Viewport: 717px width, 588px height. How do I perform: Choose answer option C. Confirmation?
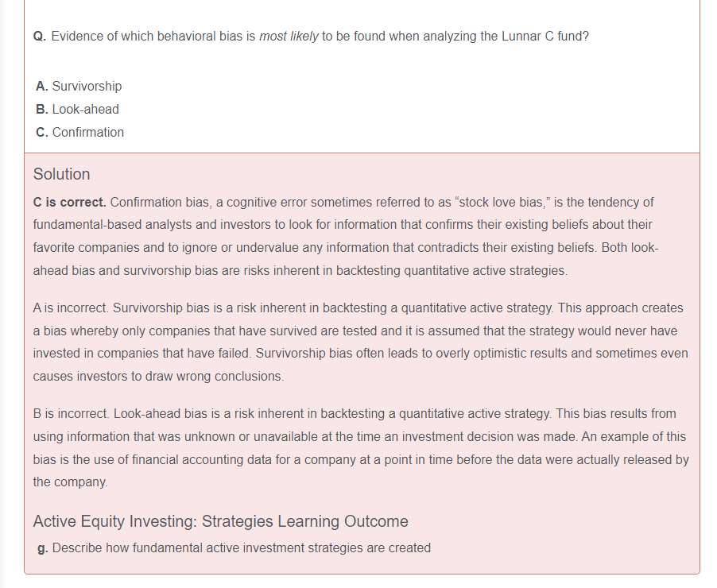point(79,132)
